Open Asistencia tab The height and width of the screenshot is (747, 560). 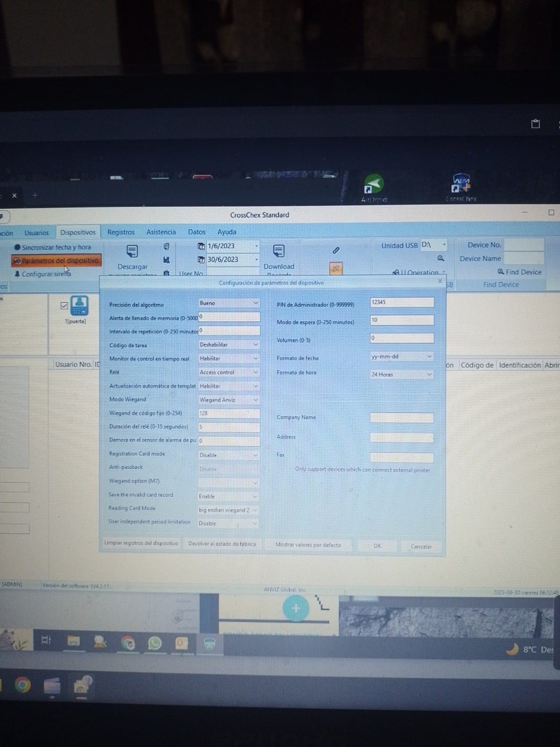click(x=161, y=232)
